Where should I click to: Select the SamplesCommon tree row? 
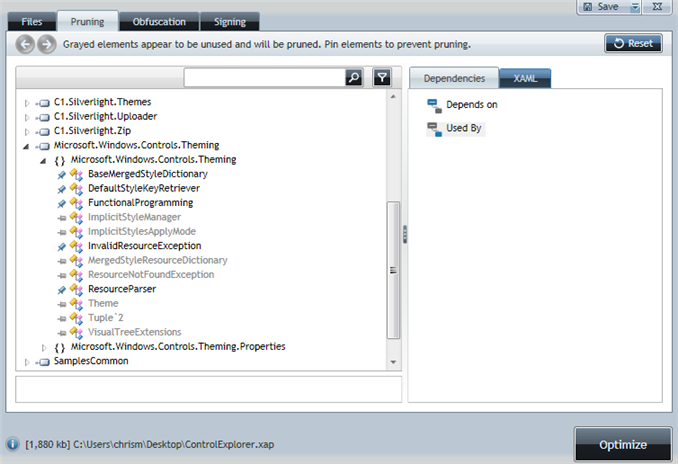tap(91, 361)
